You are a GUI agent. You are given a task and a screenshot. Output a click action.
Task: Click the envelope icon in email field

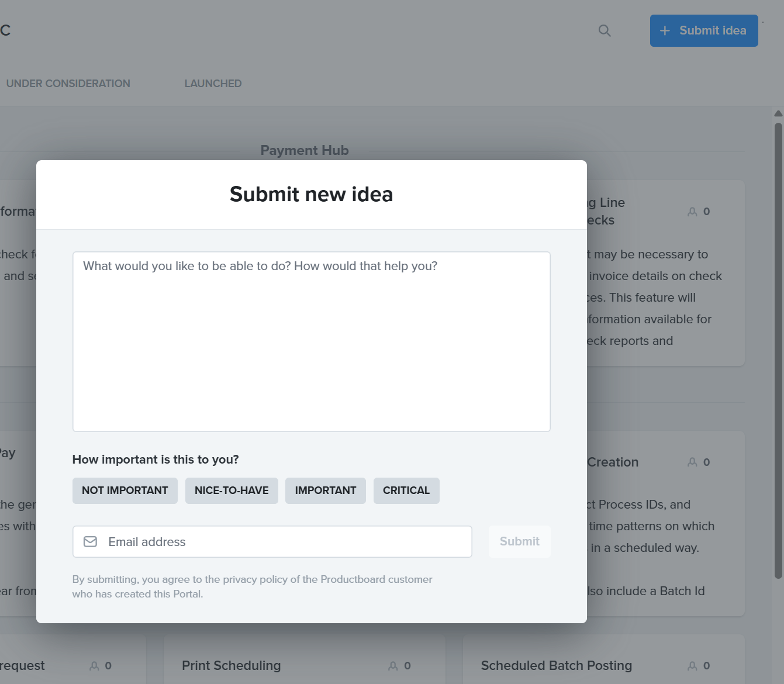pos(91,542)
